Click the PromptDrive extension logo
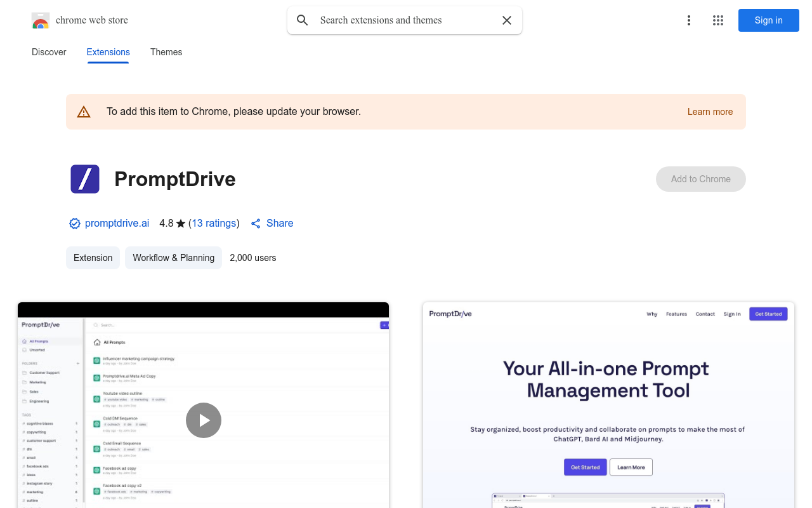Viewport: 812px width, 508px height. point(85,179)
